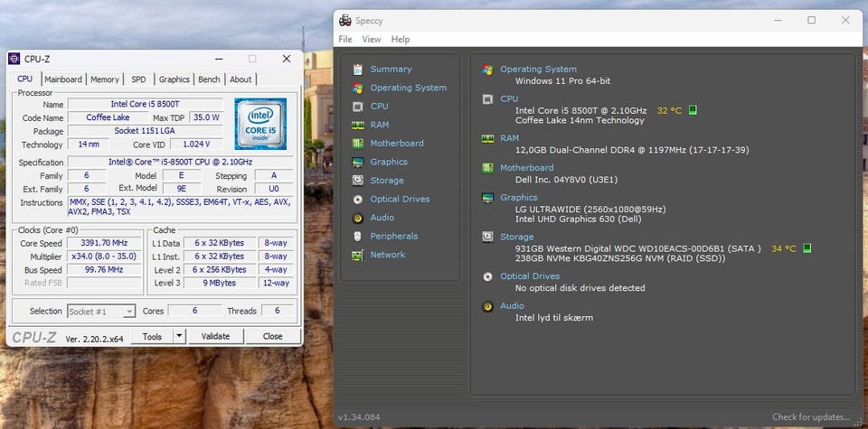
Task: Click the Audio speaker icon in Speccy sidebar
Action: pos(358,218)
